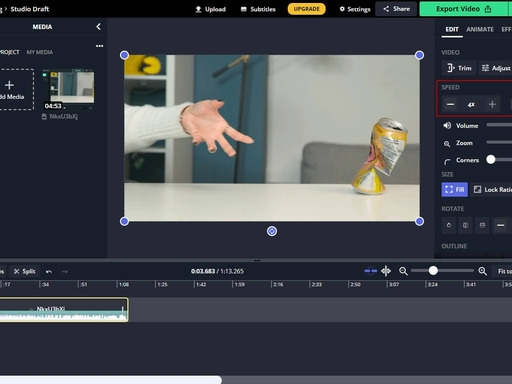512x384 pixels.
Task: Click the rotate clockwise icon under Rotate
Action: pyautogui.click(x=449, y=225)
